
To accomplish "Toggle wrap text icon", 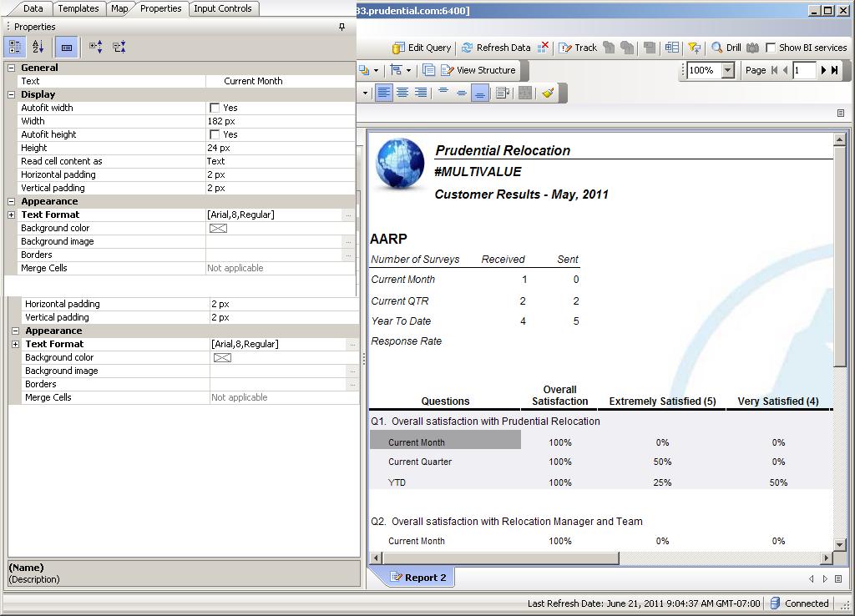I will (x=503, y=93).
